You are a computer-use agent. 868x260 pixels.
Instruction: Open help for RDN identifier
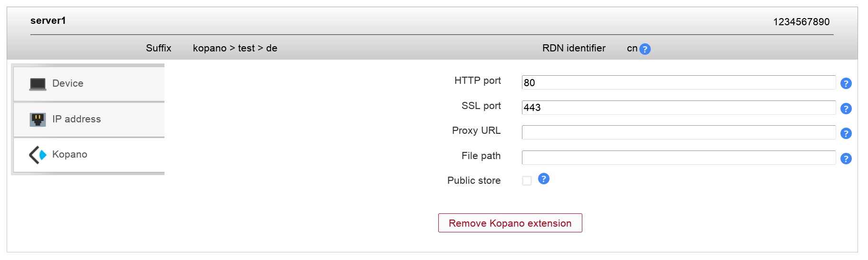(645, 49)
